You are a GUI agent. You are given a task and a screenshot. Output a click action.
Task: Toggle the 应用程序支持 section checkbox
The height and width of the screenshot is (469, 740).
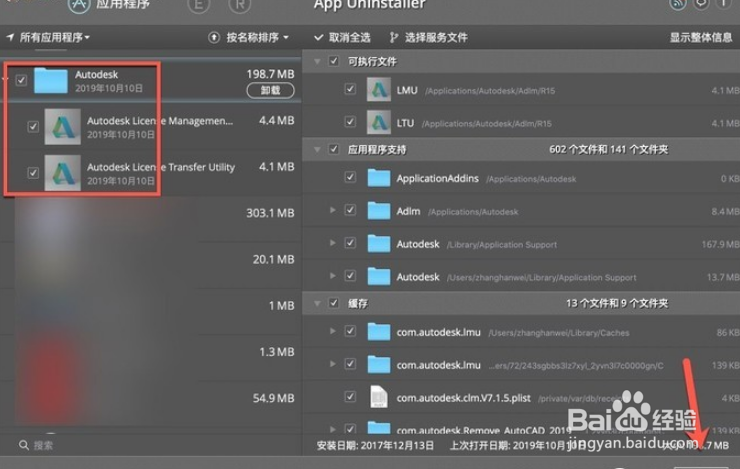click(334, 149)
